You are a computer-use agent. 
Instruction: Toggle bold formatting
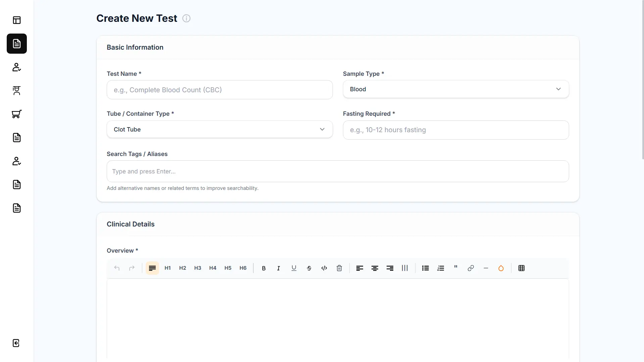coord(264,268)
